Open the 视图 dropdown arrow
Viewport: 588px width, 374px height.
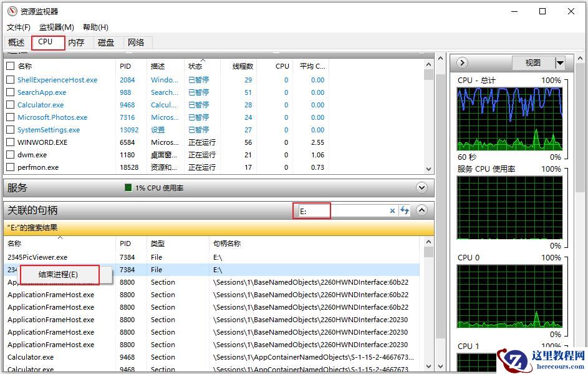tap(559, 63)
